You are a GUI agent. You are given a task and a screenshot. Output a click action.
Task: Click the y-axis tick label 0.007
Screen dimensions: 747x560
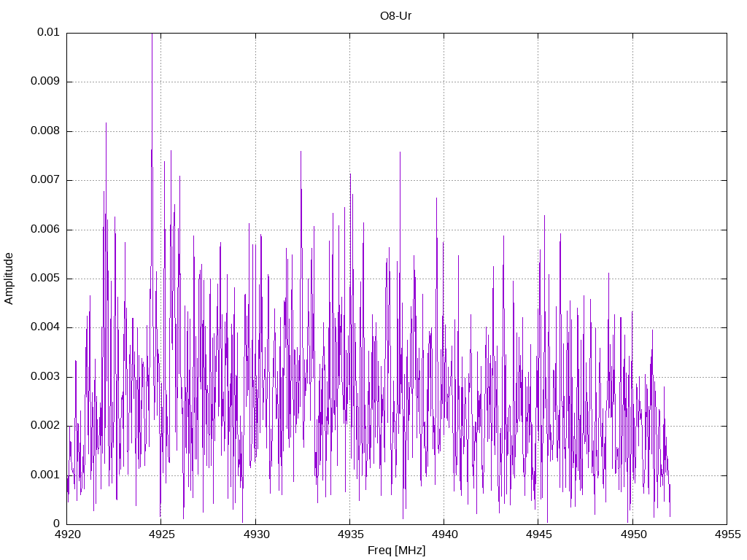[x=45, y=180]
